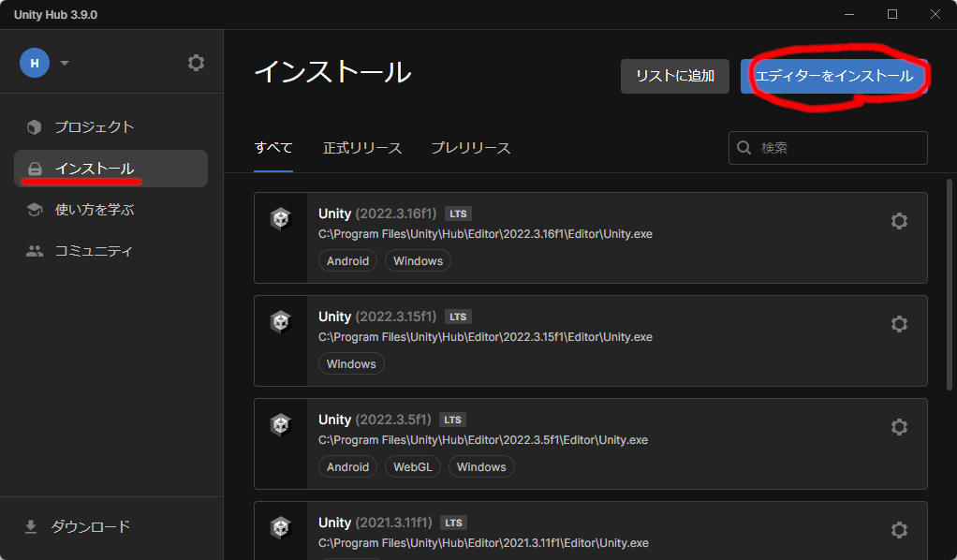Open settings gear for Unity 2022.3.15f1
This screenshot has height=560, width=957.
899,324
